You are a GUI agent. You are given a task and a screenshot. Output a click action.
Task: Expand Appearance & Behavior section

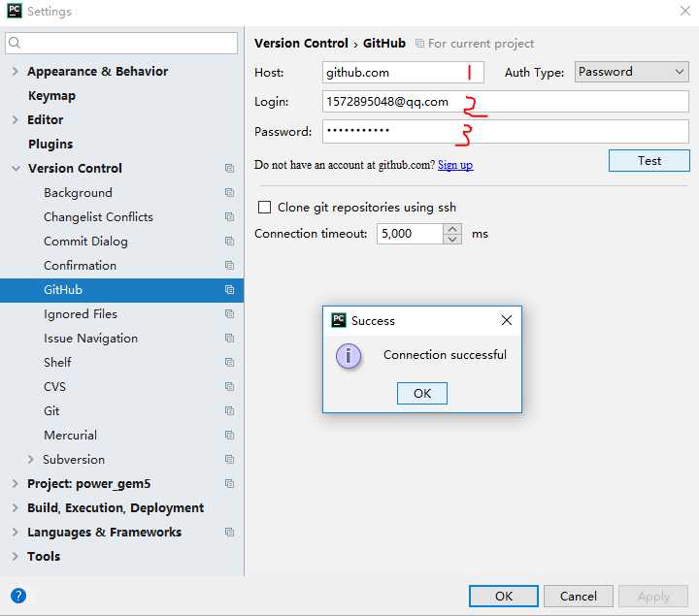coord(15,71)
